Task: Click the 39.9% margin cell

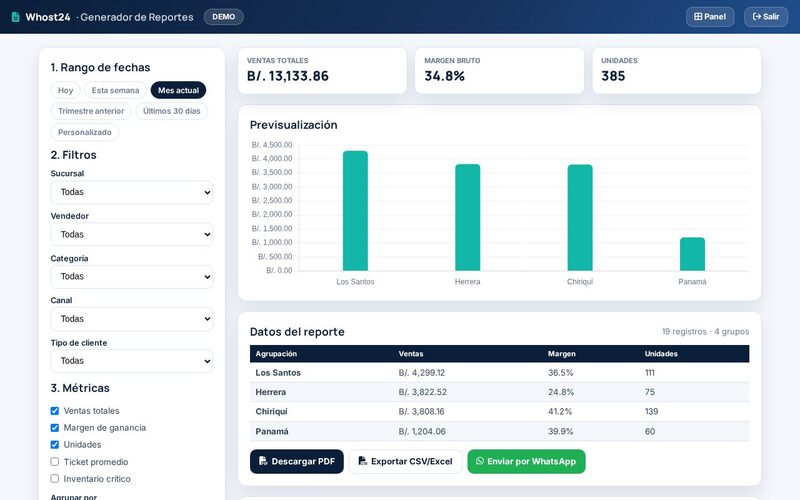Action: pyautogui.click(x=560, y=431)
